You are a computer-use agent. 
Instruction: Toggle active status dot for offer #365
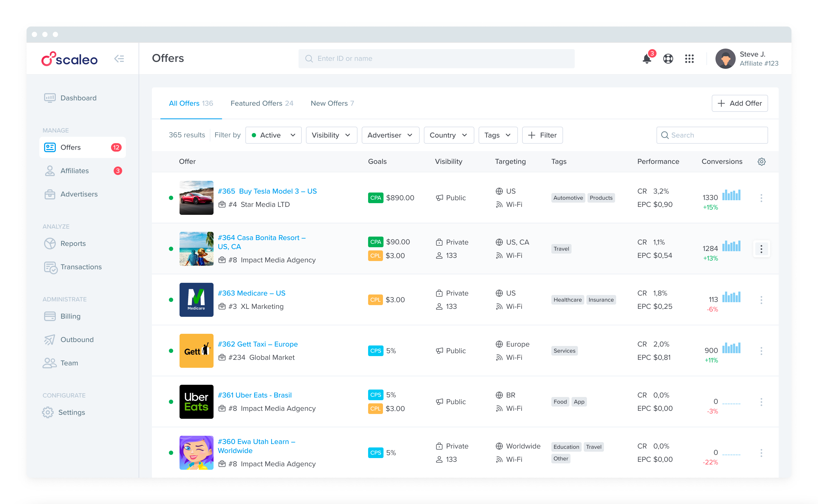[x=171, y=198]
